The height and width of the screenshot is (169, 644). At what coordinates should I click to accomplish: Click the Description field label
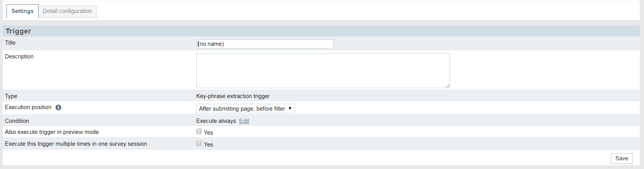tap(19, 56)
